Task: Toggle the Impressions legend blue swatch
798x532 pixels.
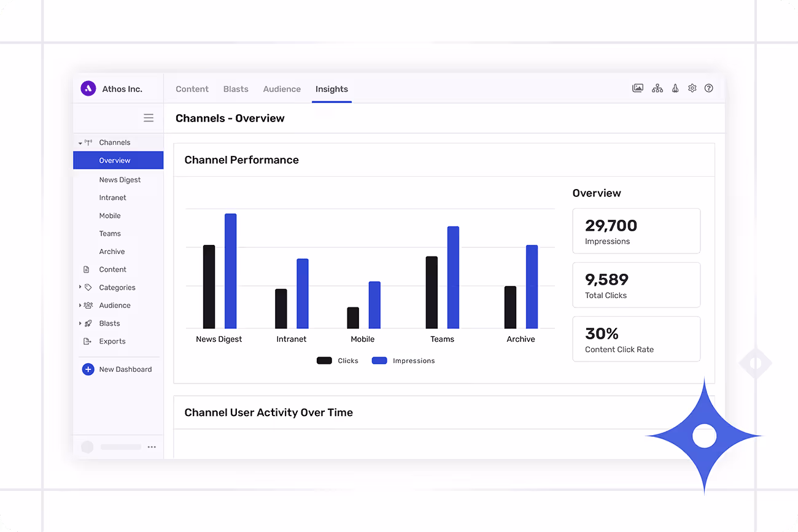Action: pyautogui.click(x=379, y=361)
